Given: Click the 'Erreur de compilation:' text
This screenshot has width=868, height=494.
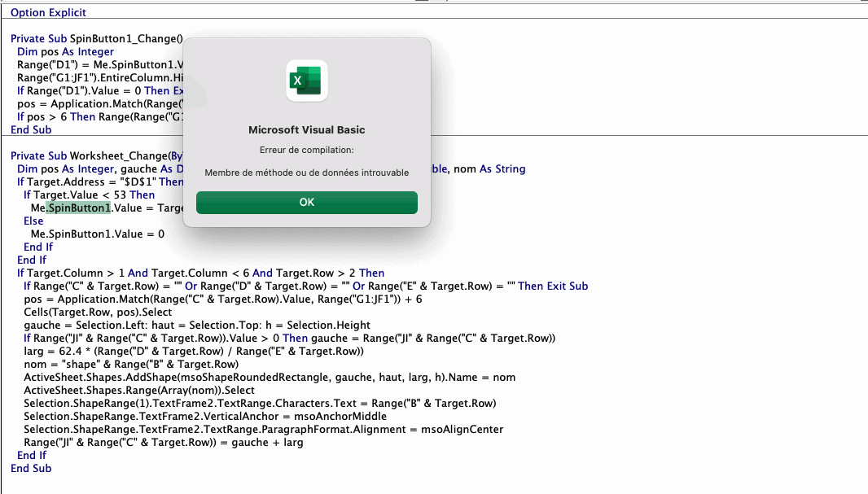Looking at the screenshot, I should tap(307, 150).
